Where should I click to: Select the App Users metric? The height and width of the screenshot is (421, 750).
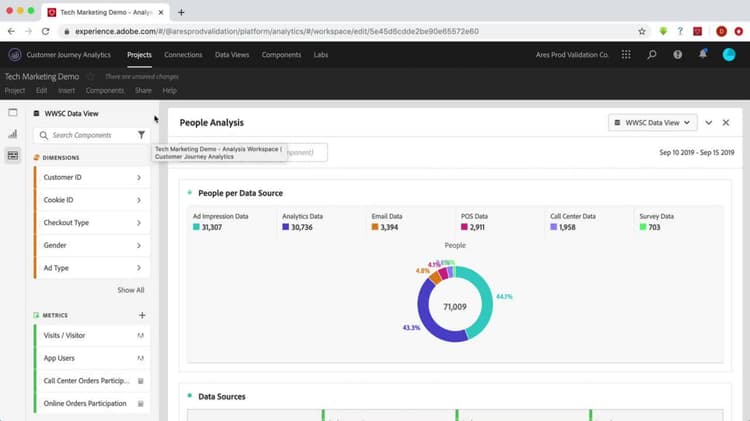92,358
